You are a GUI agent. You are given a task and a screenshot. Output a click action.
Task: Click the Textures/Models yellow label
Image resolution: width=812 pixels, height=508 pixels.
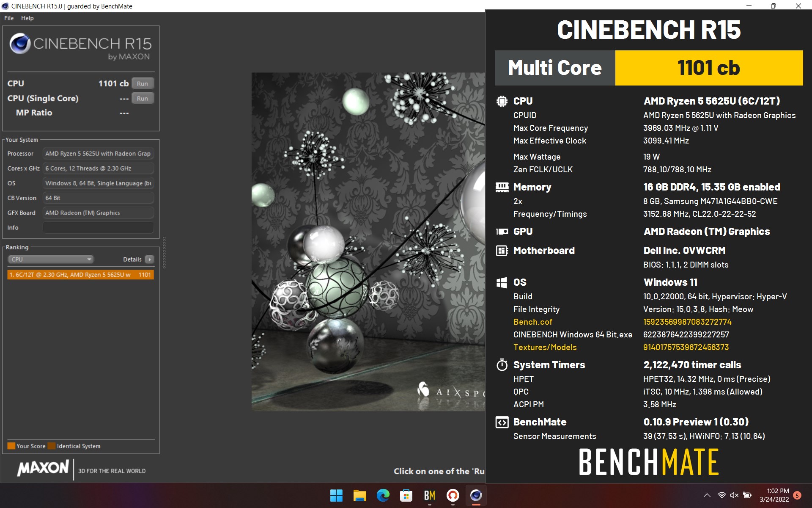[545, 347]
